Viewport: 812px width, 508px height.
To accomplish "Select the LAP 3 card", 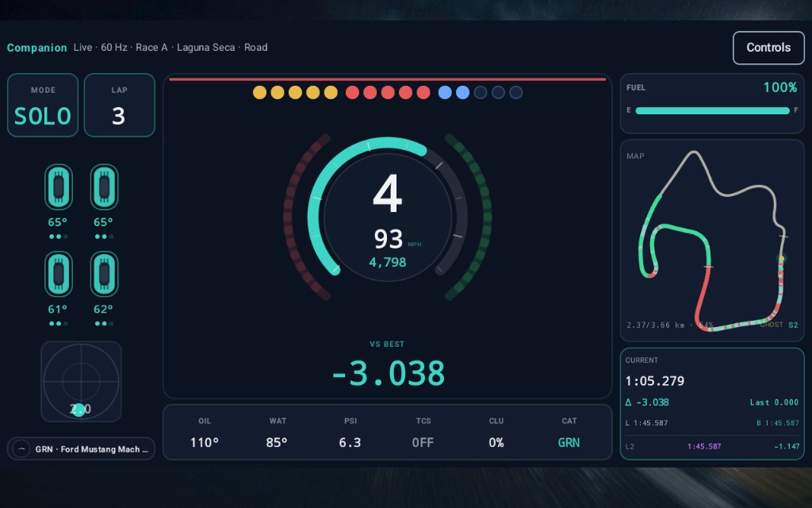I will (119, 106).
